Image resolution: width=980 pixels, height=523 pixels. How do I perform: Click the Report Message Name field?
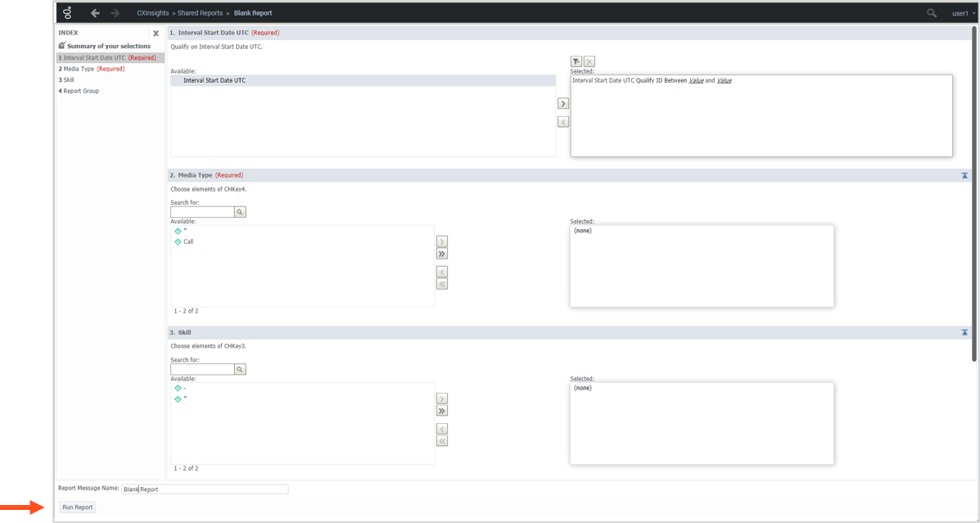(205, 489)
